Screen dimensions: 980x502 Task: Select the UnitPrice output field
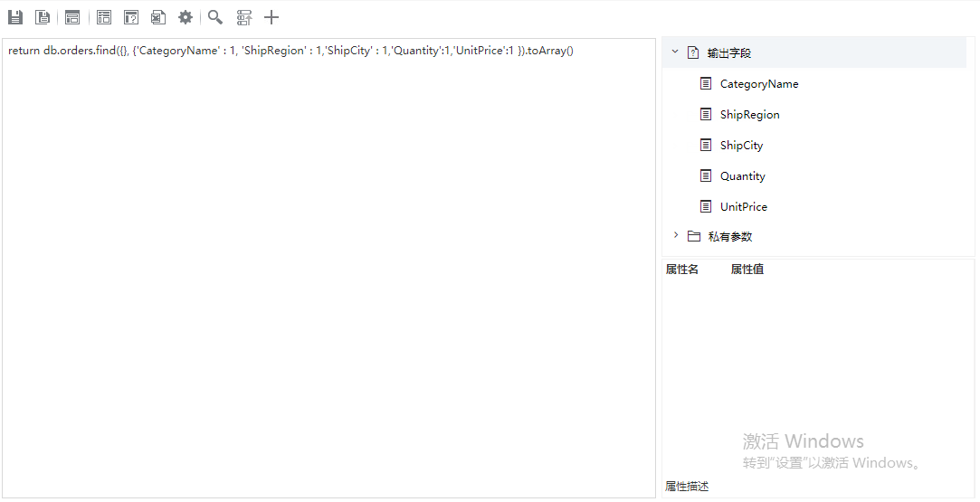743,206
